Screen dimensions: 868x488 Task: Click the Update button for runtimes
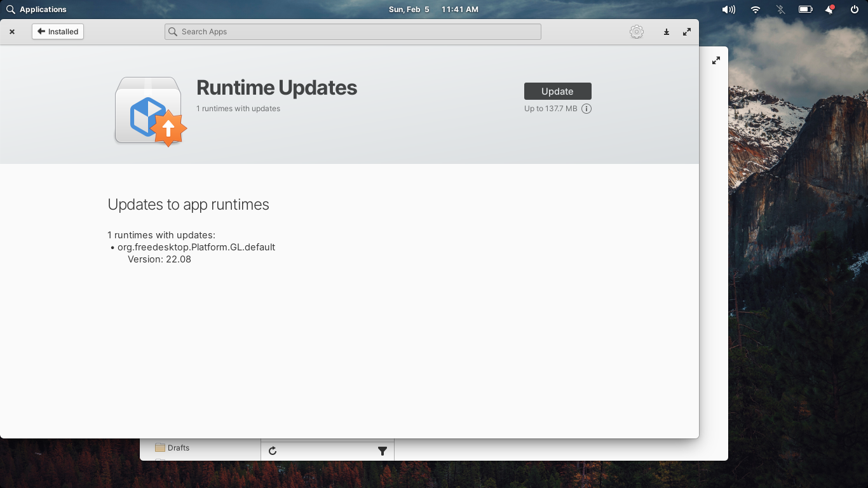(x=557, y=91)
